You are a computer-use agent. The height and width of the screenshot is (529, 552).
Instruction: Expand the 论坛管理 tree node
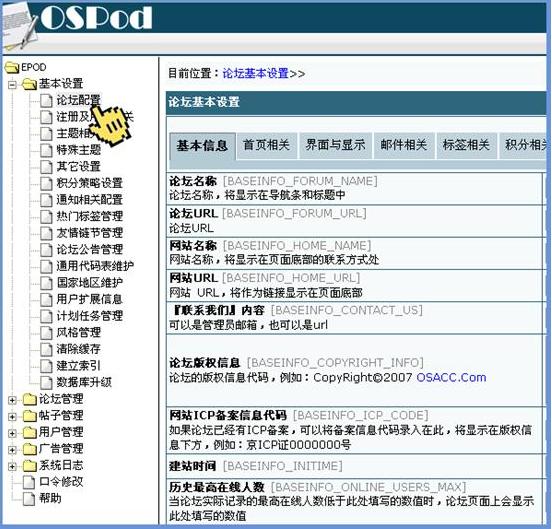[12, 400]
